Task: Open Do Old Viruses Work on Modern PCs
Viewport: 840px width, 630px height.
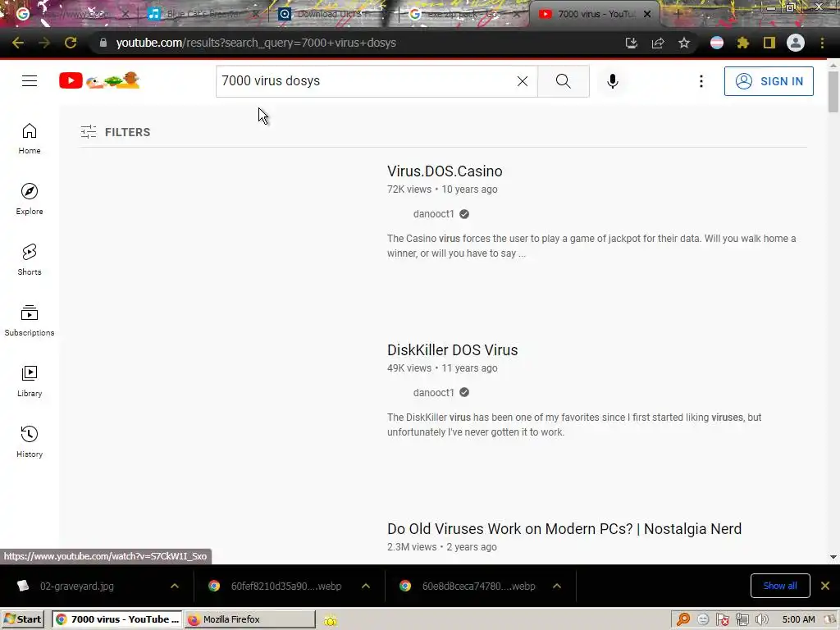Action: pos(564,529)
